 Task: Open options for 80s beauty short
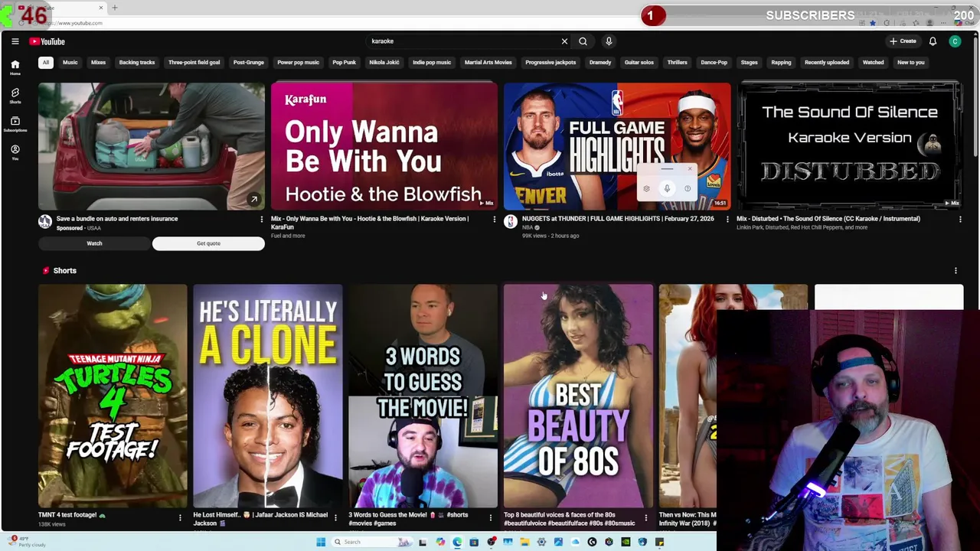point(645,518)
